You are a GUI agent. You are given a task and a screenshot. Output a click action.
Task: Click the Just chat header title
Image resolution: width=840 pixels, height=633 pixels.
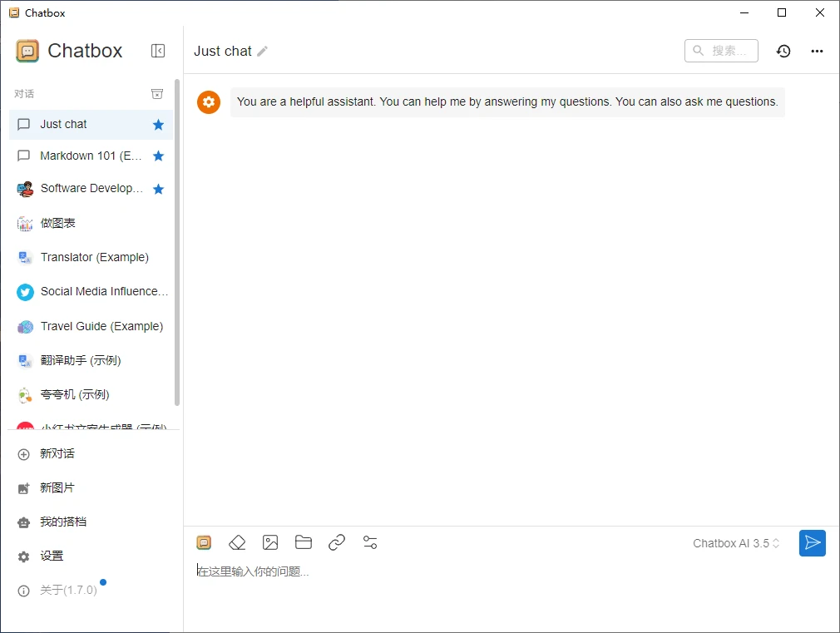pos(222,51)
